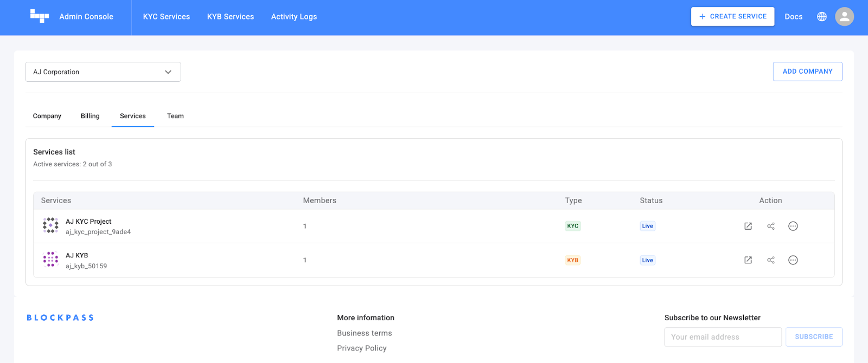Open the KYC Services menu
This screenshot has height=363, width=868.
[x=167, y=17]
